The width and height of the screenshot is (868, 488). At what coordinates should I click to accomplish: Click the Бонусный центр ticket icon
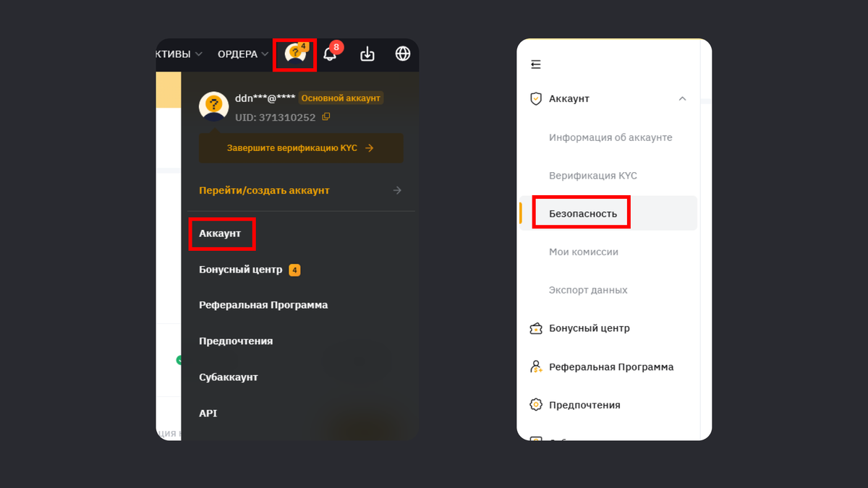[536, 328]
